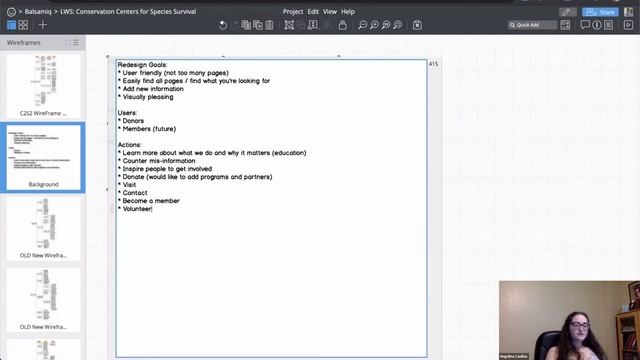Click the Zoom out magnifier icon

[362, 25]
